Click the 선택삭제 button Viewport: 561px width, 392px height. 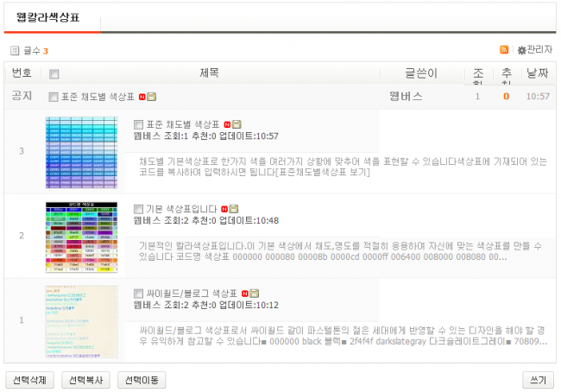29,380
